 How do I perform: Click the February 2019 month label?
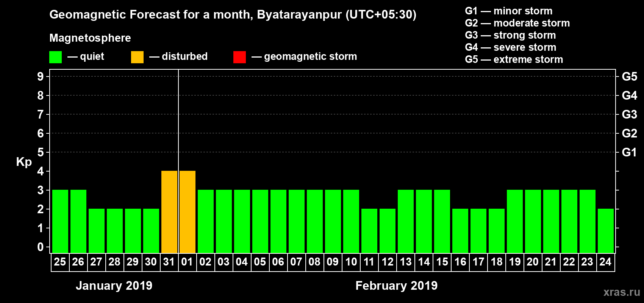click(x=397, y=286)
